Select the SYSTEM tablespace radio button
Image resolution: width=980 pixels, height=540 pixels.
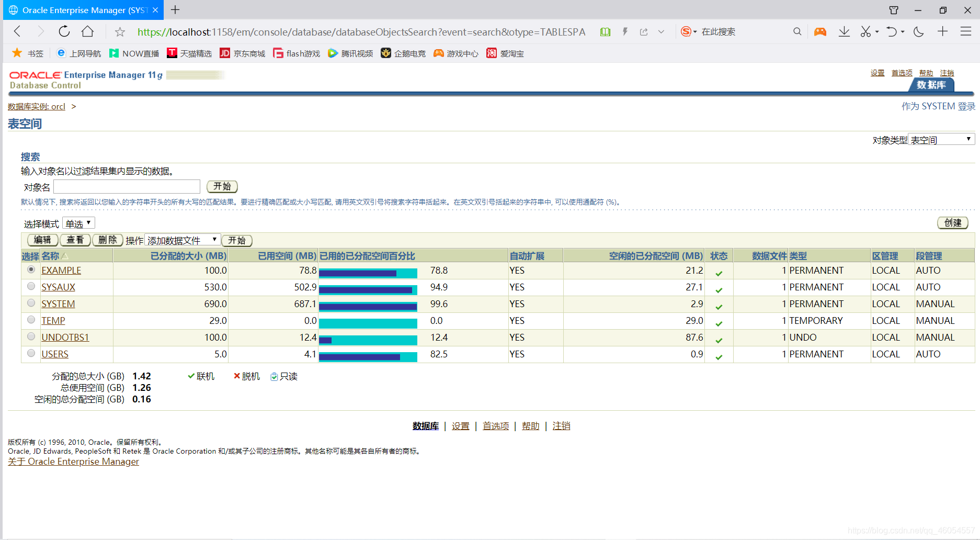tap(31, 303)
